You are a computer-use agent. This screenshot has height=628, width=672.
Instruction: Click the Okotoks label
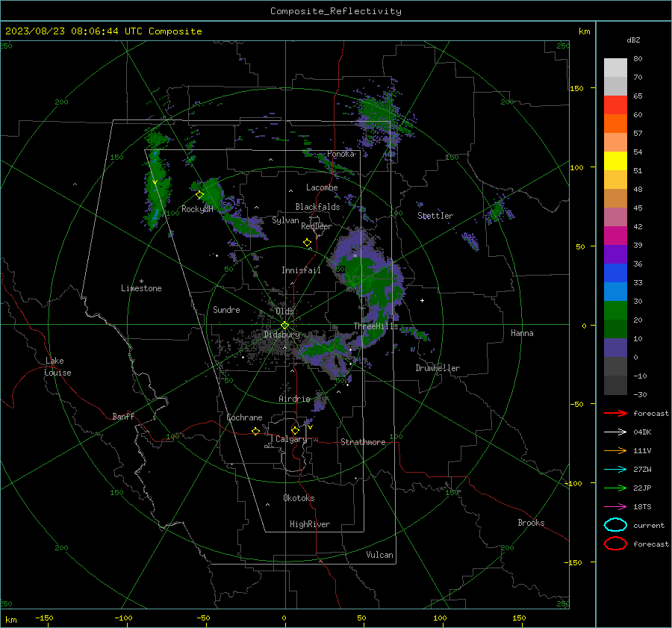tap(299, 498)
